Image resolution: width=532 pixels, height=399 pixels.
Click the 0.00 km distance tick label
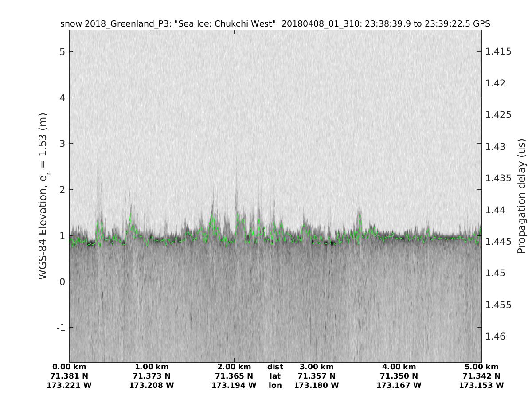tap(69, 367)
